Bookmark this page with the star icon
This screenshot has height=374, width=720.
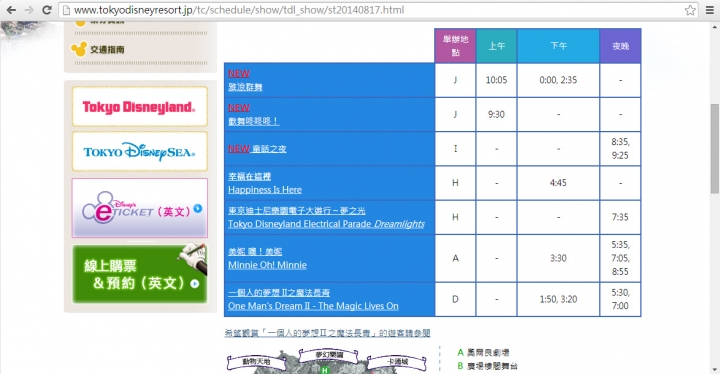[690, 10]
